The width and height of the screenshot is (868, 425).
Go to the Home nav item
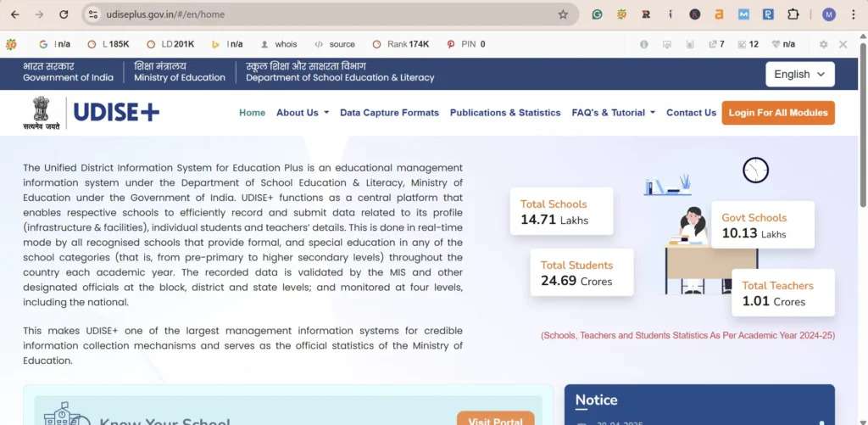(x=252, y=113)
